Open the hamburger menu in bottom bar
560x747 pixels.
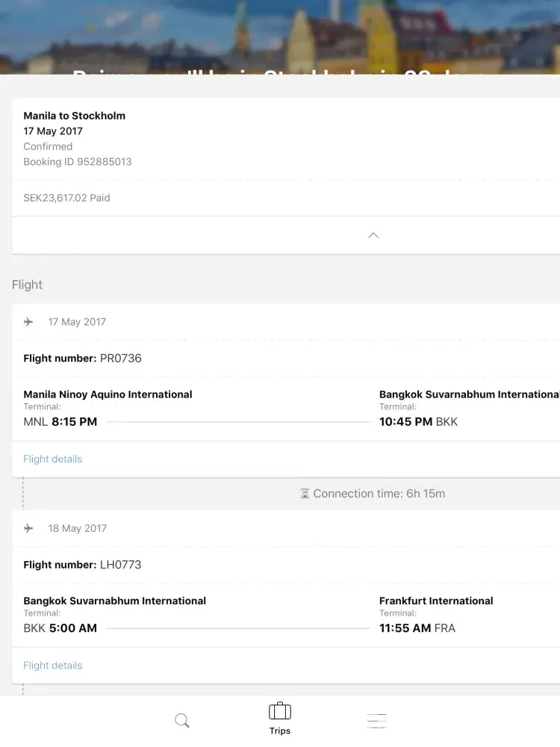377,721
